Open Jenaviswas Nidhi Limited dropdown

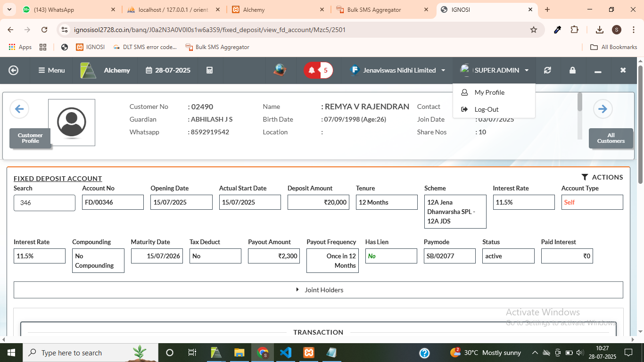[398, 70]
